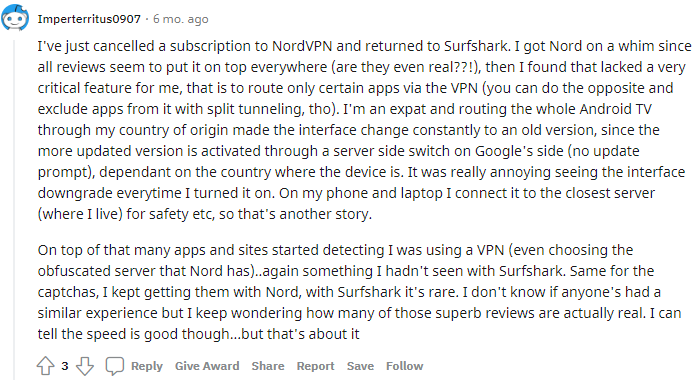Click the speech bubble reply icon
The image size is (697, 380).
(114, 366)
